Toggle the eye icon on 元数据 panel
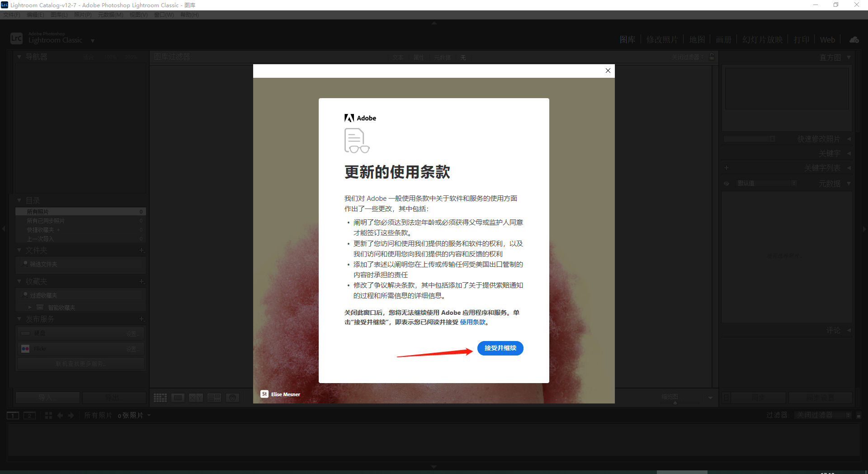Screen dimensions: 868x474 click(x=726, y=184)
